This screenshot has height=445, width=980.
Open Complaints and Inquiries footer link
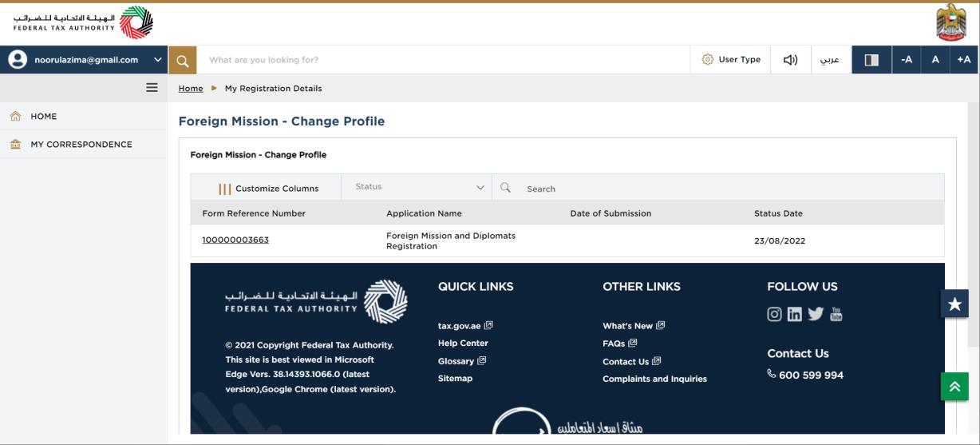click(654, 379)
